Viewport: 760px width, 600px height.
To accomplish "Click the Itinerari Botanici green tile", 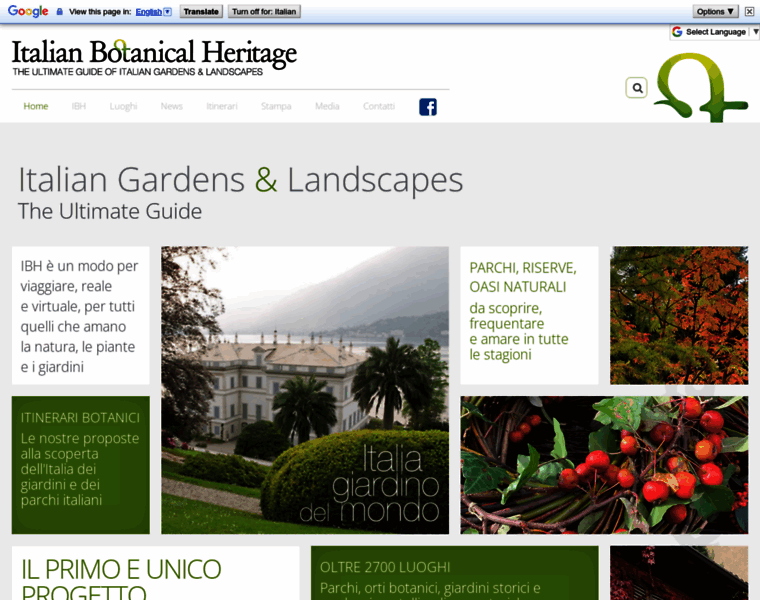I will pos(80,465).
